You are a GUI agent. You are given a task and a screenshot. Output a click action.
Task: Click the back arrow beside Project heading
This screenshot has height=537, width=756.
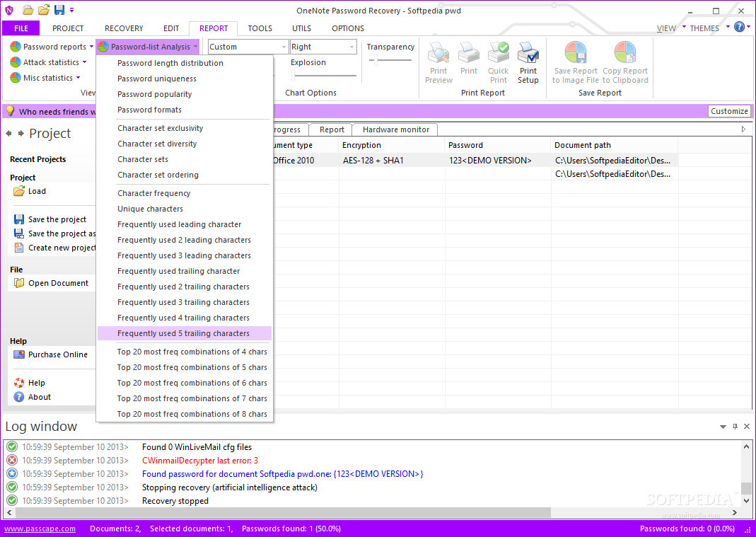8,133
